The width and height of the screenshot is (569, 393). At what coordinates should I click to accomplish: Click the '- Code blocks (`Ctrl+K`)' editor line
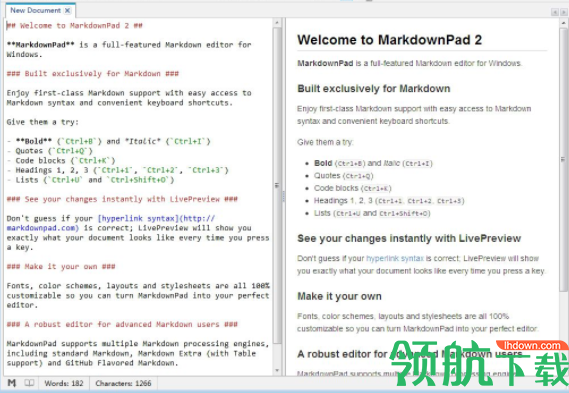pos(61,160)
